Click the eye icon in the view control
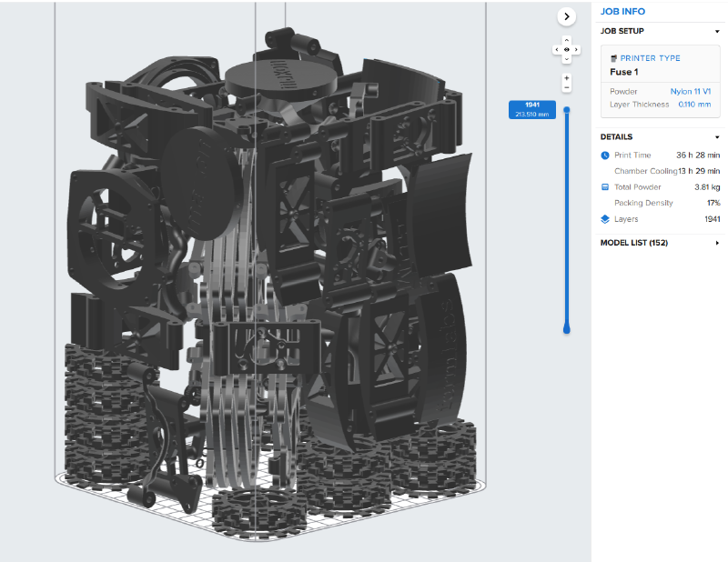The height and width of the screenshot is (562, 728). tap(566, 49)
